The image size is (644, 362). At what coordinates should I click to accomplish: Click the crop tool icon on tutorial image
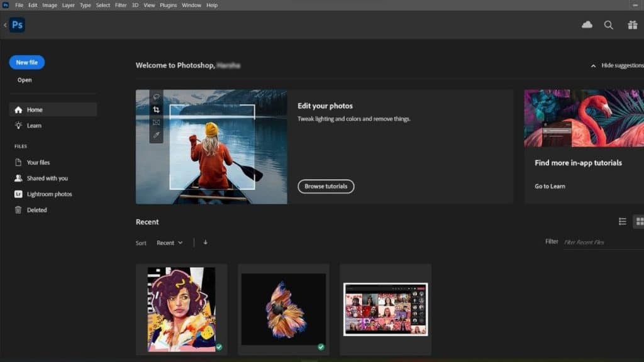click(x=156, y=109)
